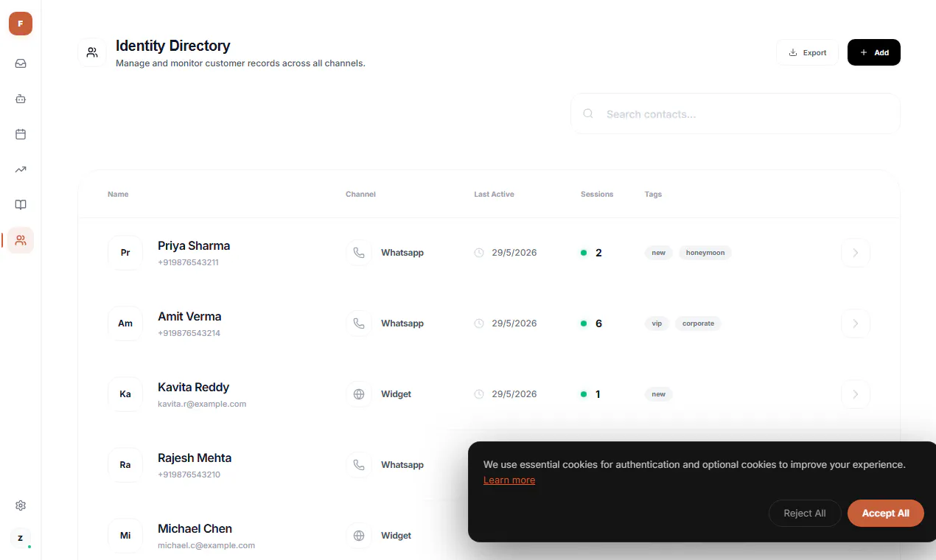
Task: Click the search magnifier icon
Action: pyautogui.click(x=588, y=113)
